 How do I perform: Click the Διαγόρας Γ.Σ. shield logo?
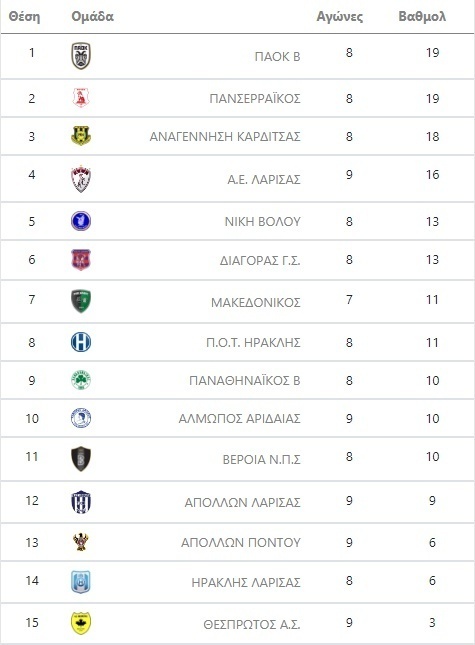[x=81, y=260]
